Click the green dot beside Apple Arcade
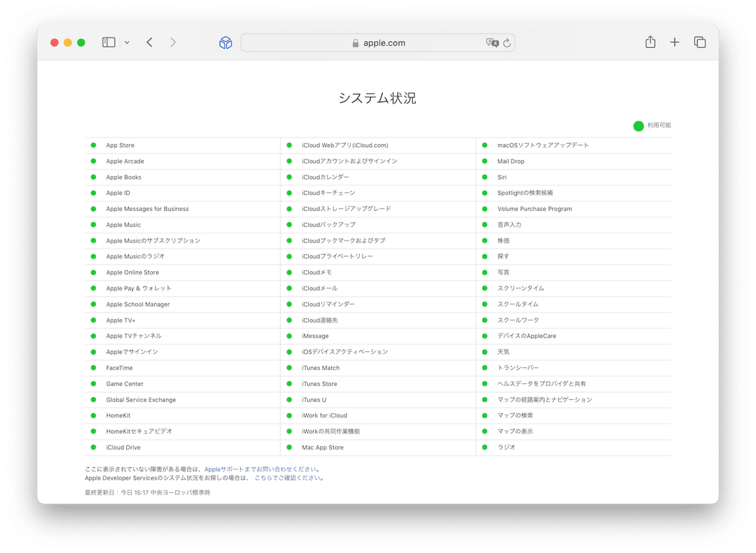756x553 pixels. [x=93, y=161]
